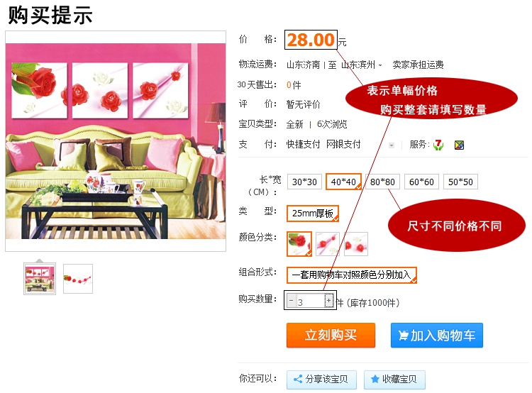Select the 80*80 size option
Screen dimensions: 532x393
[x=382, y=182]
